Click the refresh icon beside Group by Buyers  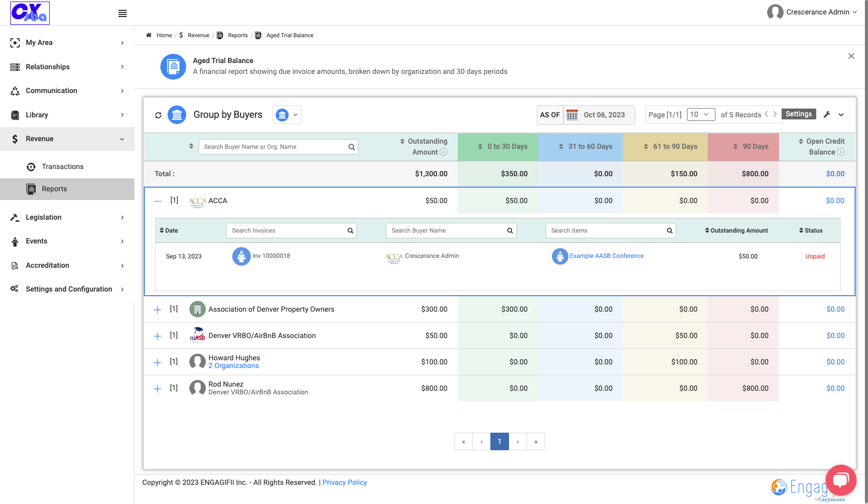(158, 115)
